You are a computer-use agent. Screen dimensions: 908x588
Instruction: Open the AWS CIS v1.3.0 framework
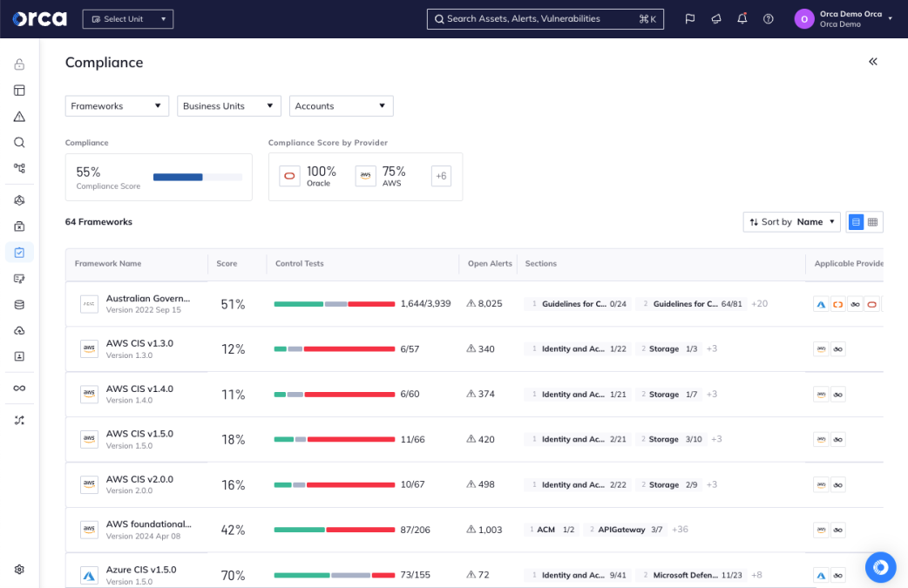tap(474, 349)
